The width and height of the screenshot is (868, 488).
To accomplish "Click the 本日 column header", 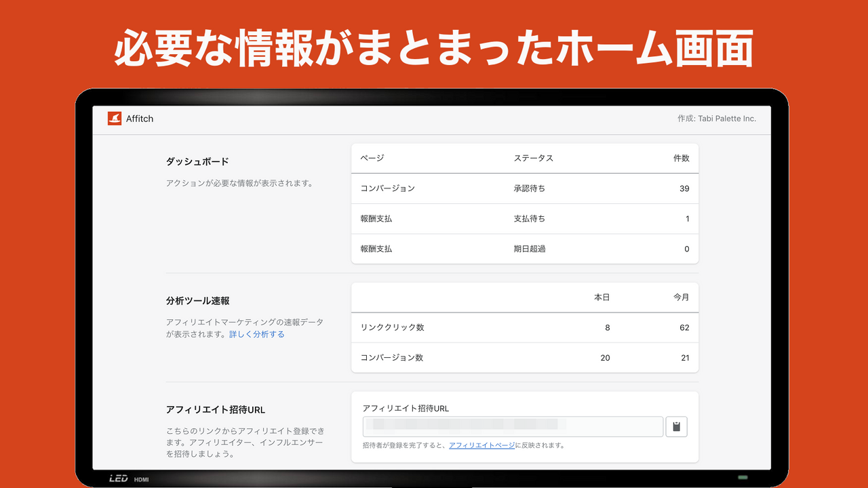I will (x=602, y=298).
